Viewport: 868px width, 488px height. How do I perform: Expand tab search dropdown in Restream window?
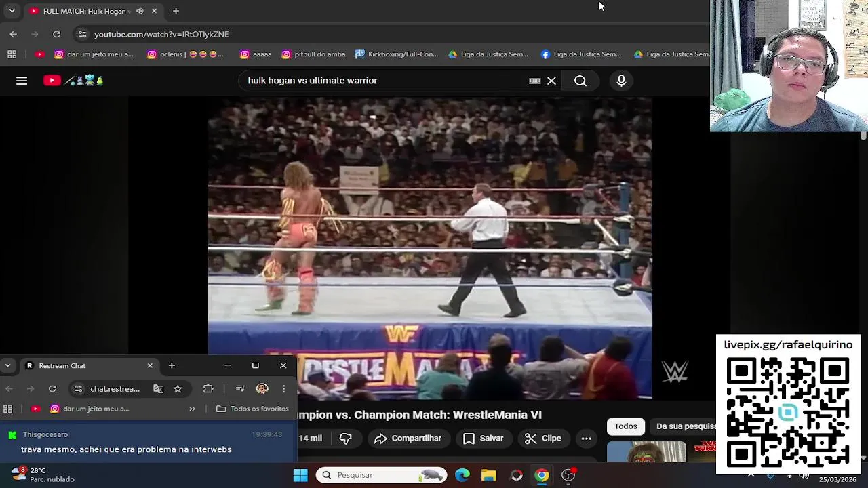7,366
